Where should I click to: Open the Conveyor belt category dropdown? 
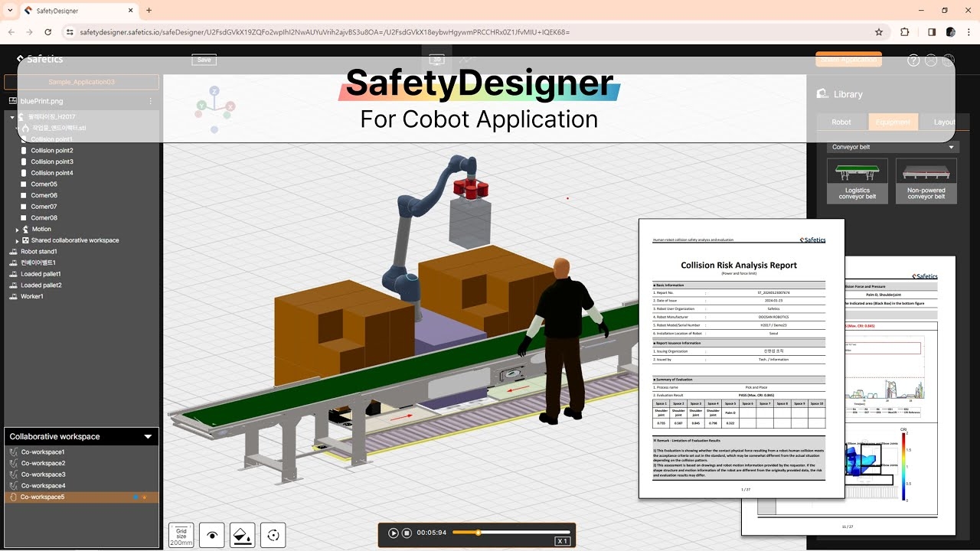893,147
